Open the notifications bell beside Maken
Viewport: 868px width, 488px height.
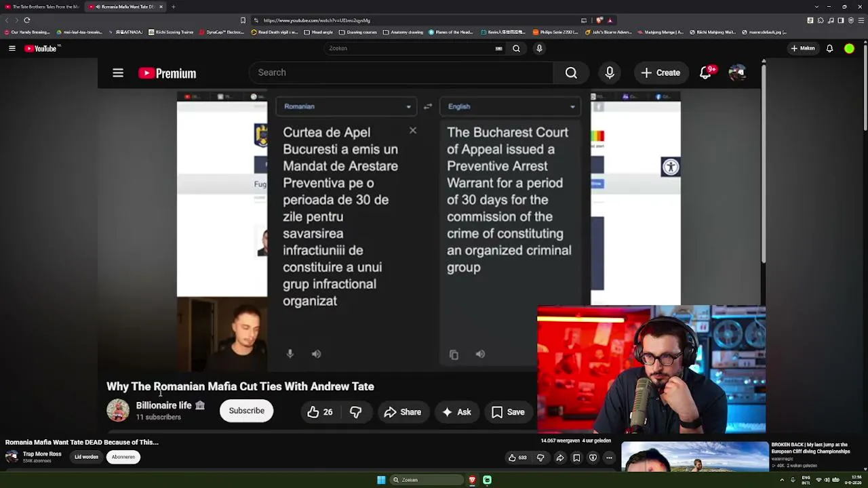click(x=829, y=48)
